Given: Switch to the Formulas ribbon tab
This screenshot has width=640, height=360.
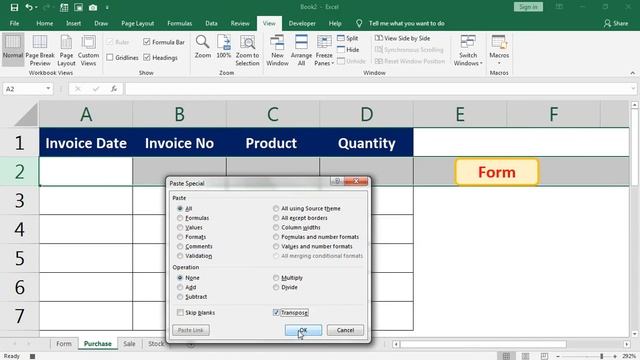Looking at the screenshot, I should click(x=180, y=23).
